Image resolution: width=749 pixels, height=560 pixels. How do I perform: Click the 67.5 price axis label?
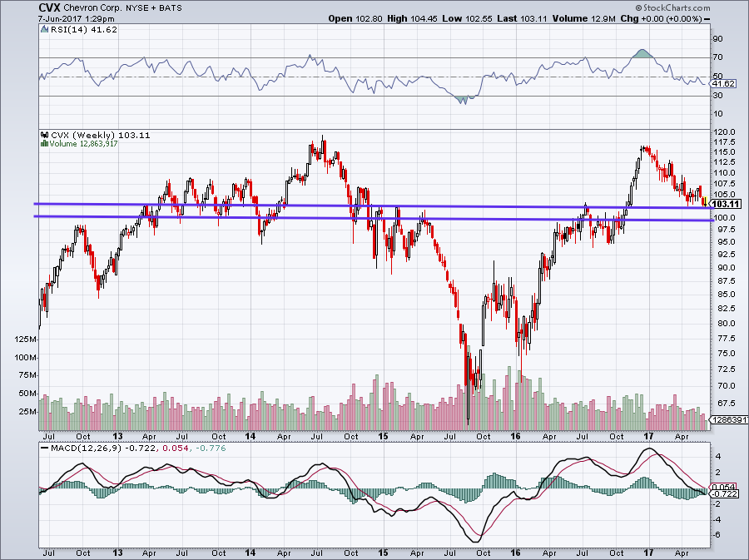(x=726, y=404)
